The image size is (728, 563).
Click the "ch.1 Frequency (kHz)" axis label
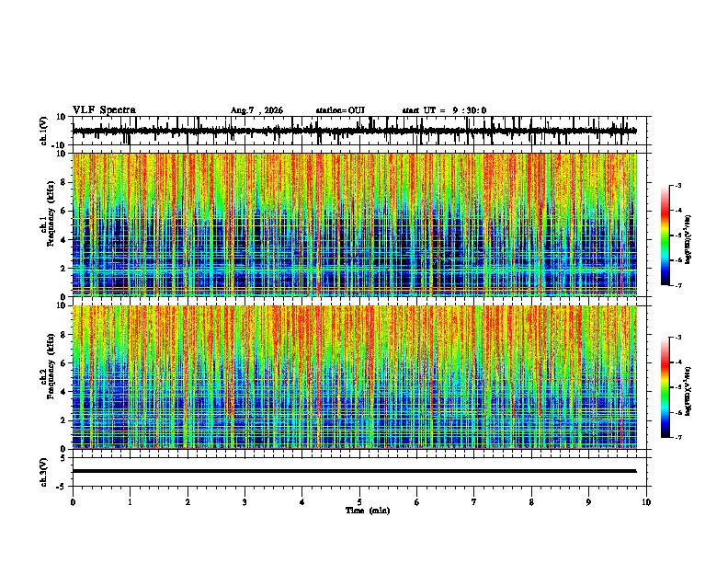coord(49,213)
